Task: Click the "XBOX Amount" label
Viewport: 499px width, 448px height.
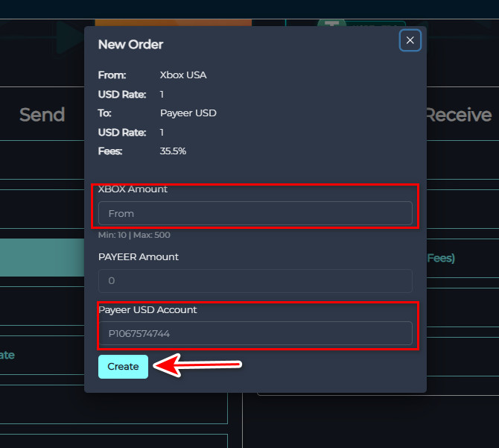Action: click(x=133, y=189)
